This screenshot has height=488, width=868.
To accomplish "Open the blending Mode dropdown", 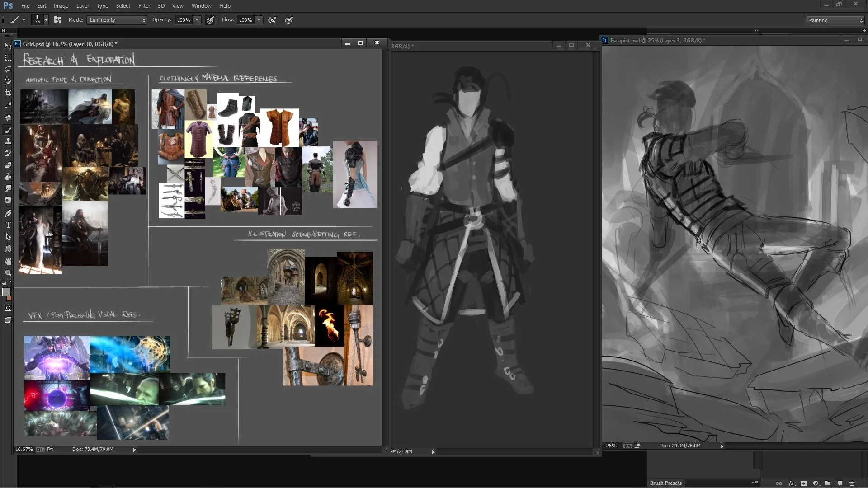I will [117, 20].
